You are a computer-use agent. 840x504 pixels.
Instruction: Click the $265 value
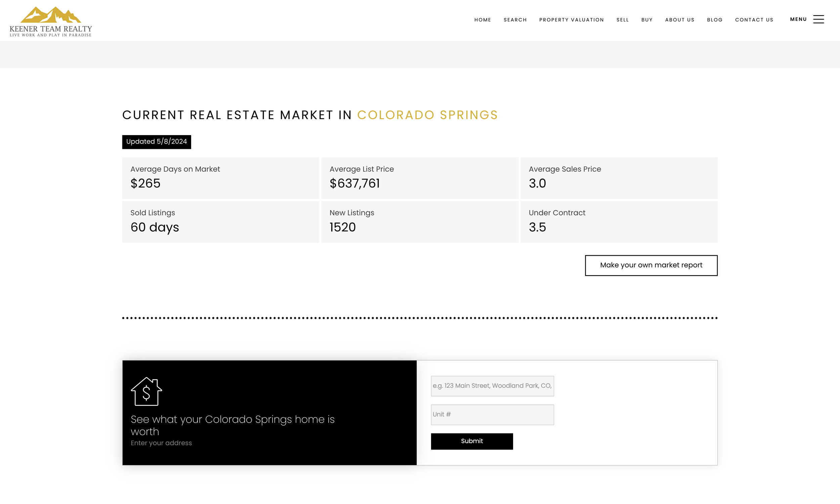point(145,183)
